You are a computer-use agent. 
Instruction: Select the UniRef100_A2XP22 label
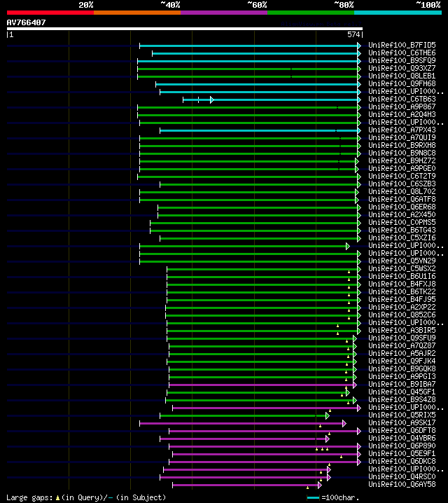pos(402,307)
